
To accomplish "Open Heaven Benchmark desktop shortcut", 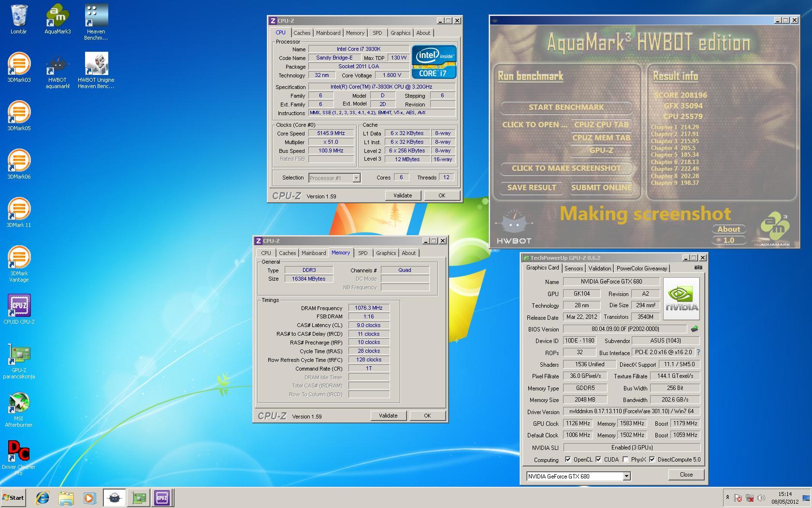I will tap(96, 22).
